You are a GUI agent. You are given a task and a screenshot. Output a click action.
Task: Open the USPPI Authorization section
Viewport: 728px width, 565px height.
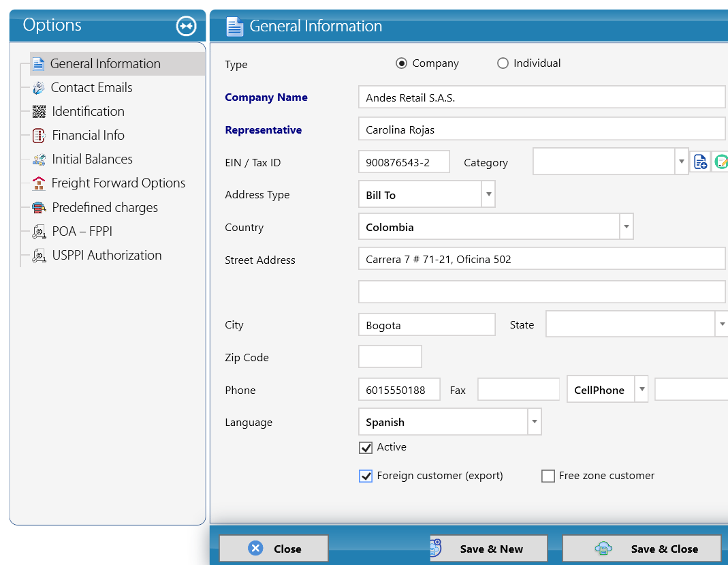(x=107, y=256)
